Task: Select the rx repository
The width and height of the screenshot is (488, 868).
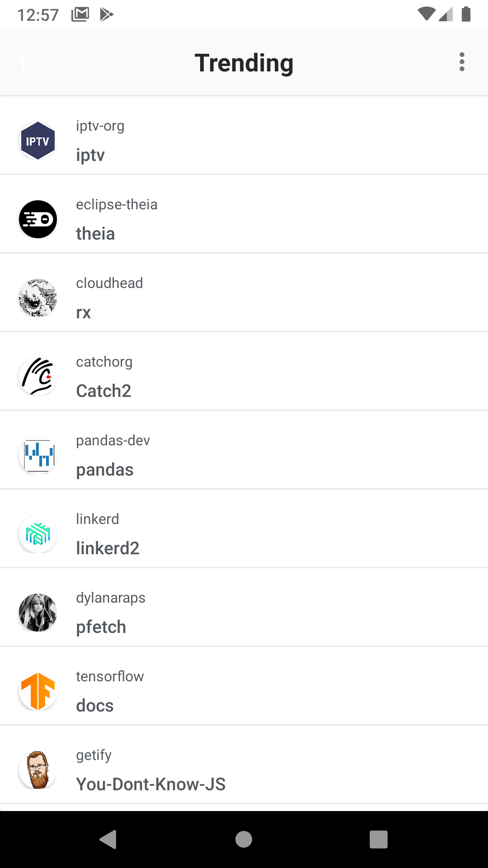Action: [244, 297]
